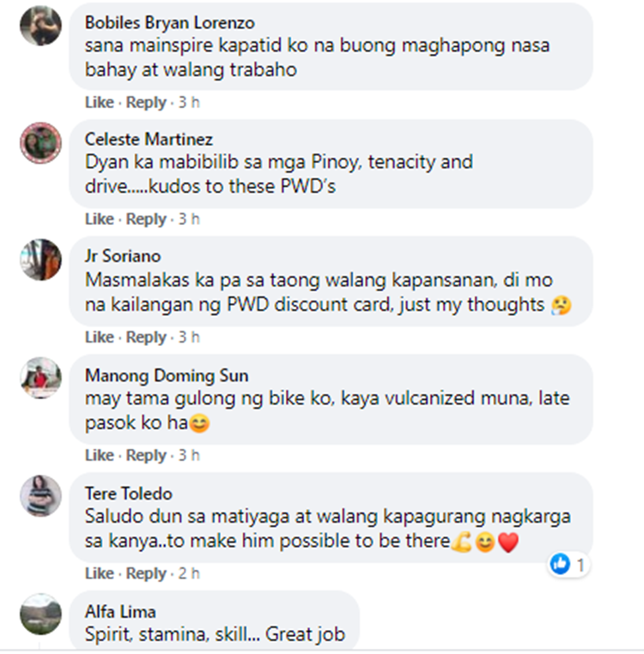This screenshot has width=644, height=654.
Task: Open Alfa Lima's profile avatar
Action: click(41, 614)
